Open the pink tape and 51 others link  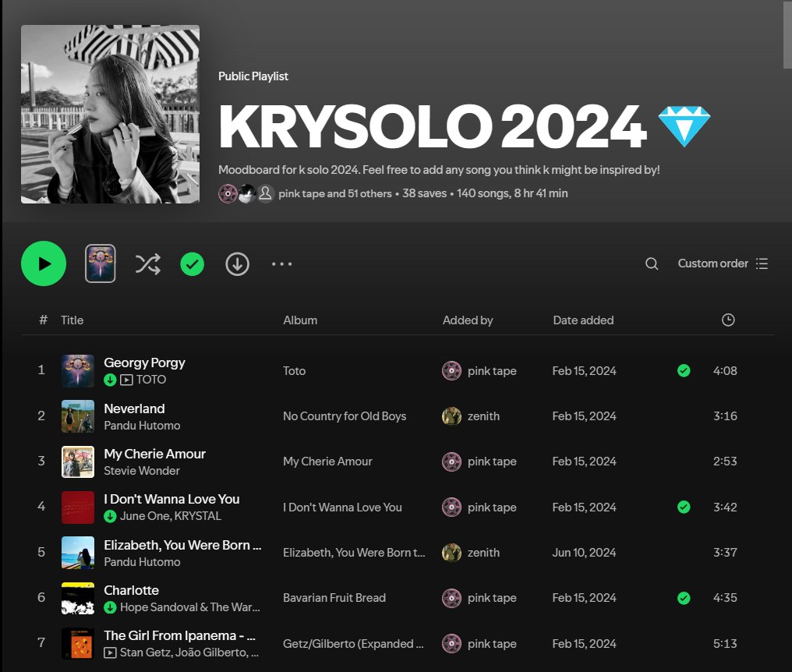(335, 193)
